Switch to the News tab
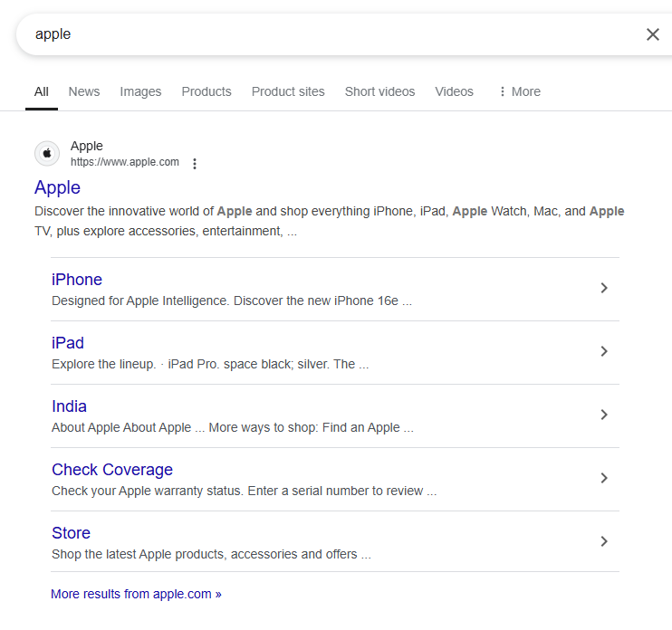 click(84, 91)
